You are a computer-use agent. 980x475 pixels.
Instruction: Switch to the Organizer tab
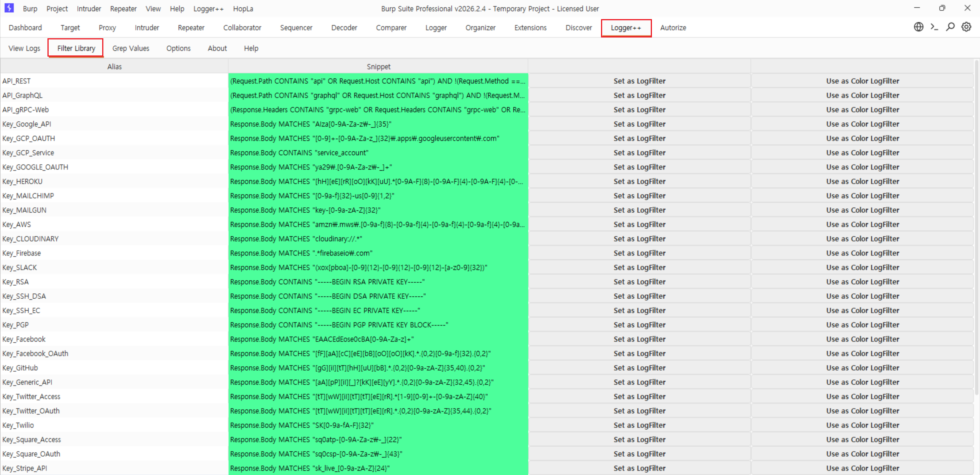[x=480, y=28]
